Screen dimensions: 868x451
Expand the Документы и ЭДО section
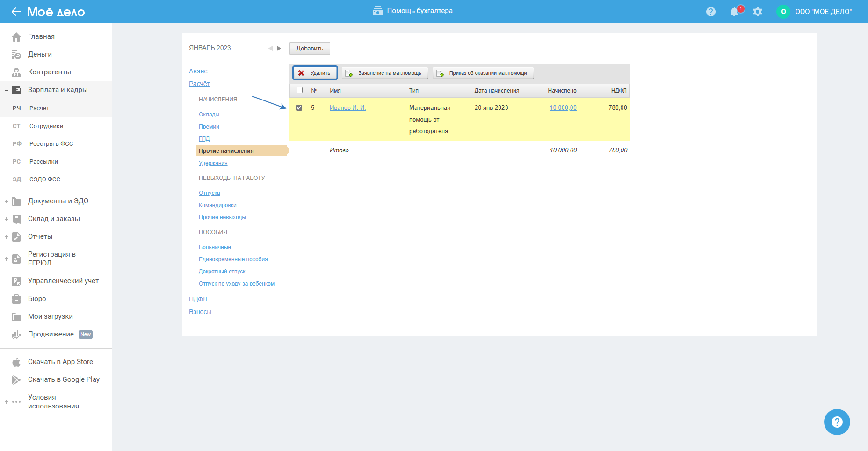pos(7,201)
